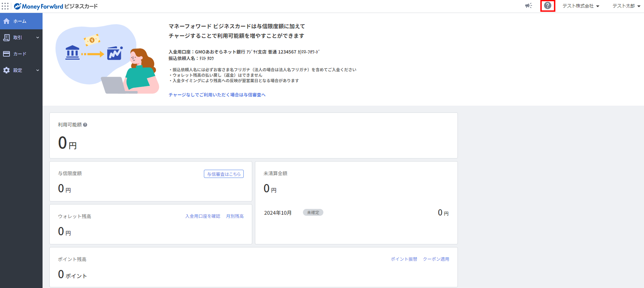644x288 pixels.
Task: Open announcements megaphone icon
Action: tap(528, 6)
